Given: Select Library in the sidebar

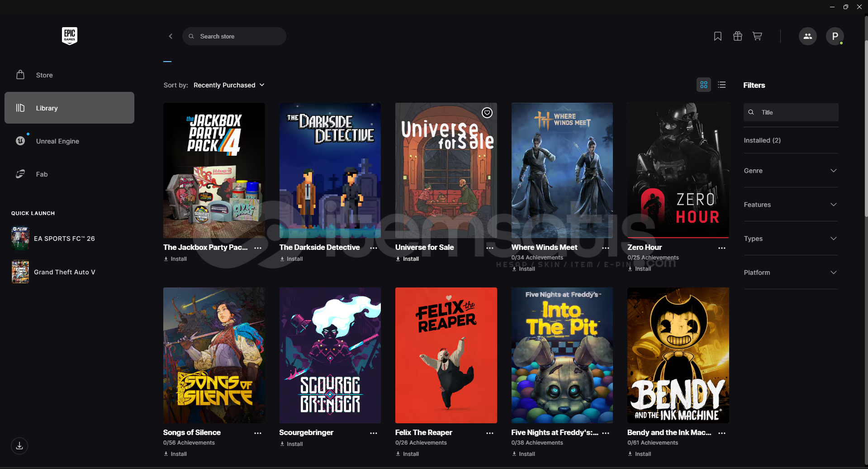Looking at the screenshot, I should (x=69, y=108).
